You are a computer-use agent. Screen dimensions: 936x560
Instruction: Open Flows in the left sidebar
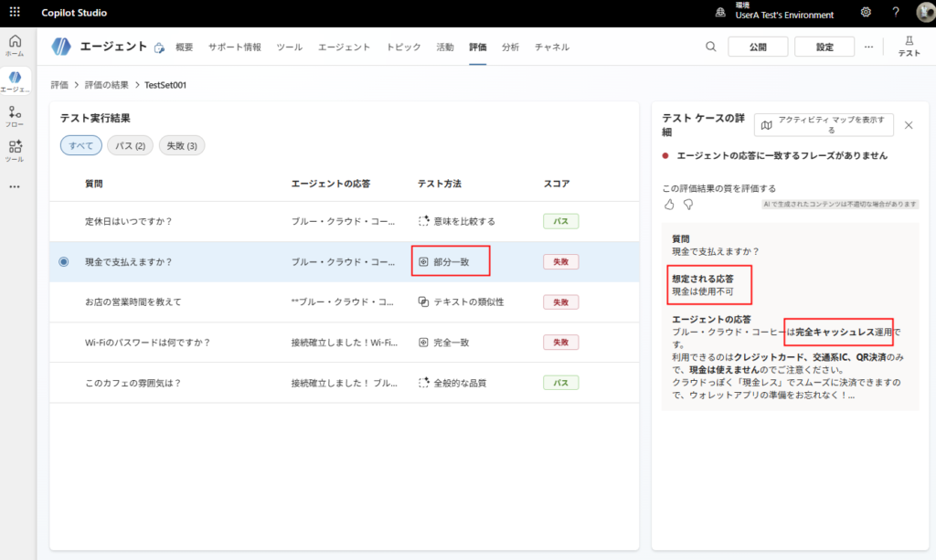(15, 117)
